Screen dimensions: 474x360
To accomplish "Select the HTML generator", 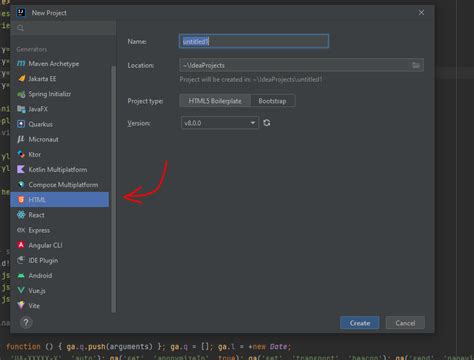I will click(59, 199).
